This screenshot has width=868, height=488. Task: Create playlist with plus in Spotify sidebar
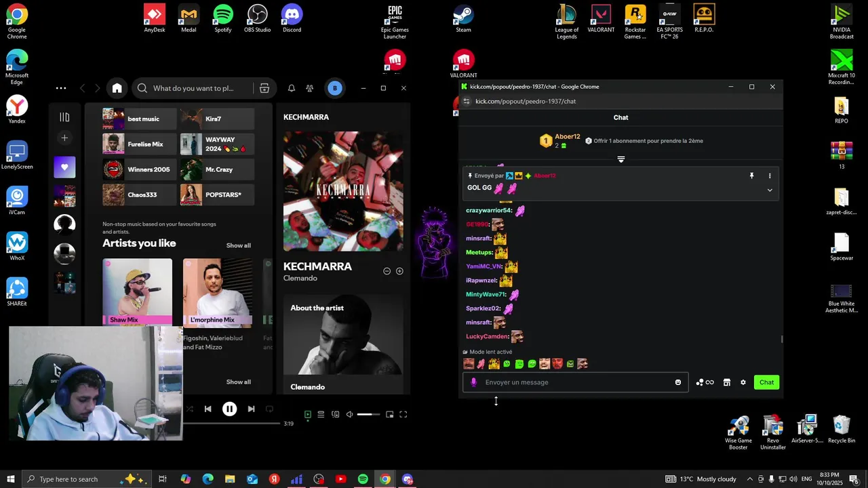tap(64, 138)
